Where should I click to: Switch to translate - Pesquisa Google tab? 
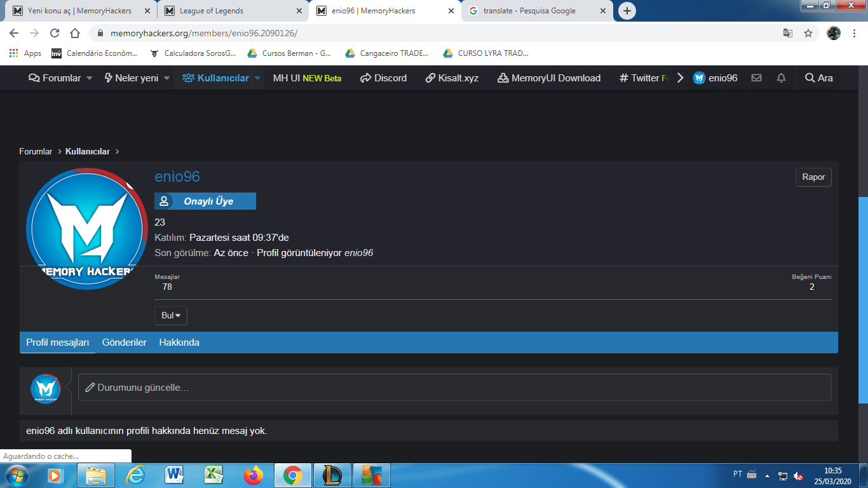[x=538, y=11]
